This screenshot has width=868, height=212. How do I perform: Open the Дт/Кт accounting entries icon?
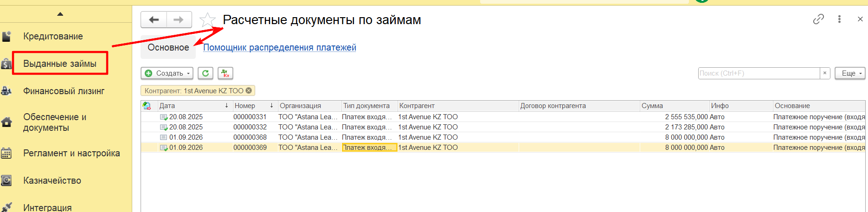[225, 73]
